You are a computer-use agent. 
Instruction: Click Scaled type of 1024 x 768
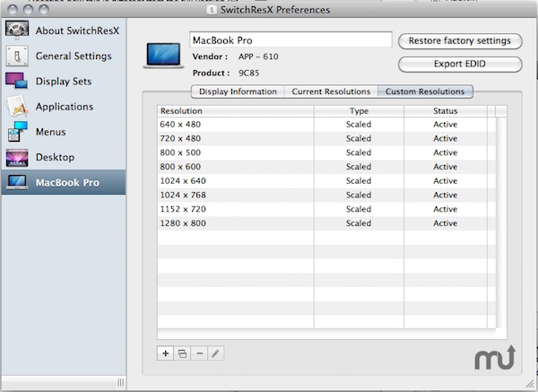pyautogui.click(x=359, y=195)
